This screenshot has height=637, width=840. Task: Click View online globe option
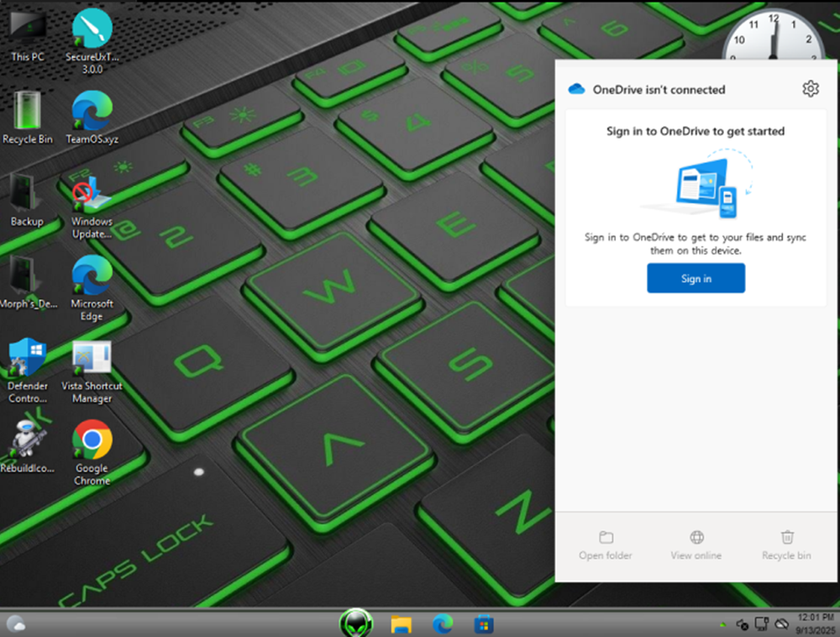click(696, 545)
